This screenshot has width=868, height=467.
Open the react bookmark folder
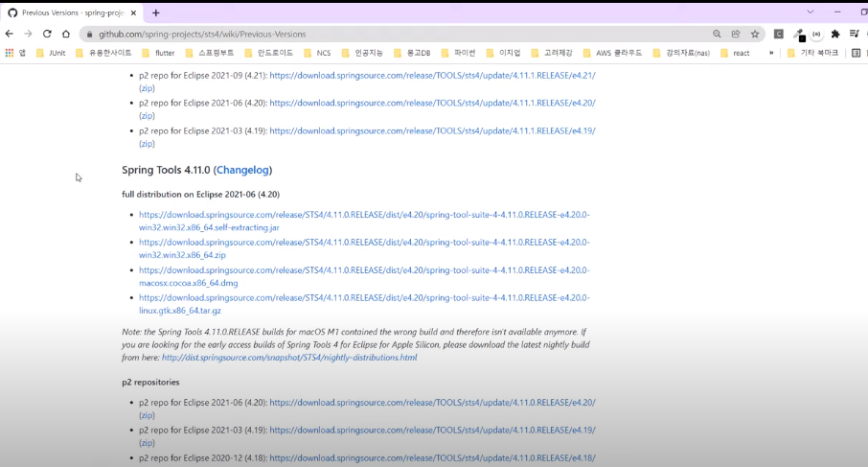pyautogui.click(x=735, y=53)
